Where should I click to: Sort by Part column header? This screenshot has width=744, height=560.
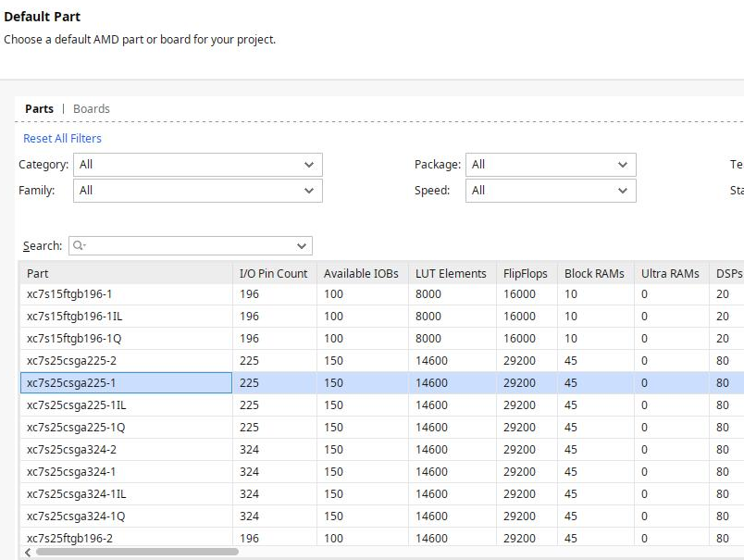pyautogui.click(x=126, y=273)
